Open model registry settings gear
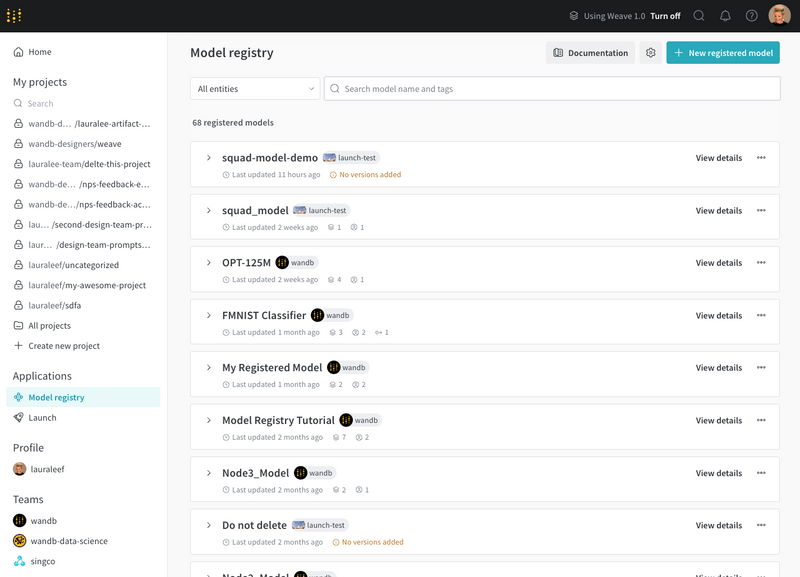Viewport: 800px width, 577px height. coord(651,53)
